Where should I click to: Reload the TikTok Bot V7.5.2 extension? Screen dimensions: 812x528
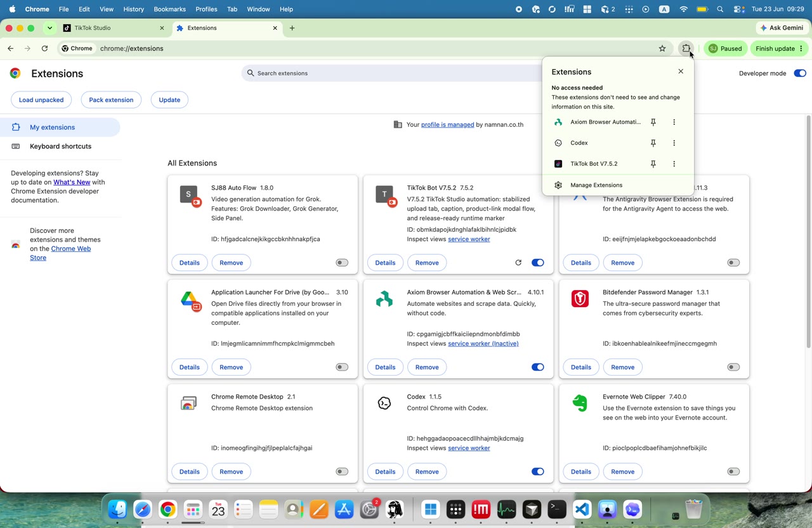point(518,263)
